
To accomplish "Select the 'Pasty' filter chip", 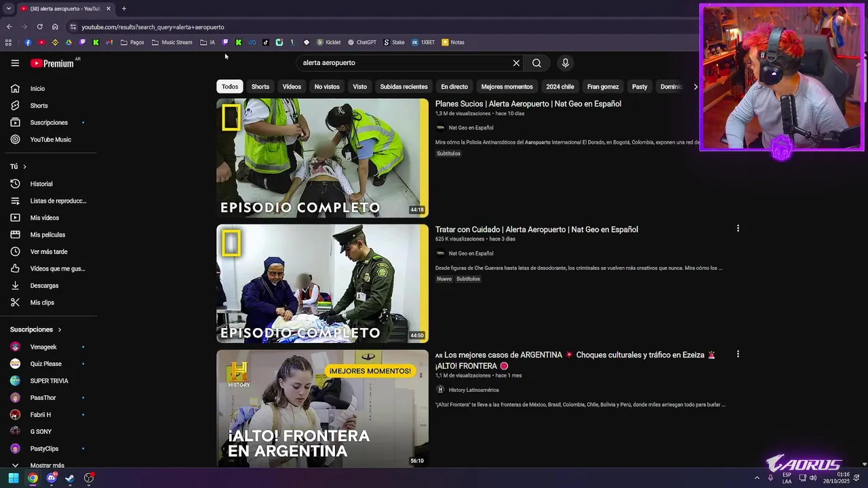I will [x=639, y=87].
